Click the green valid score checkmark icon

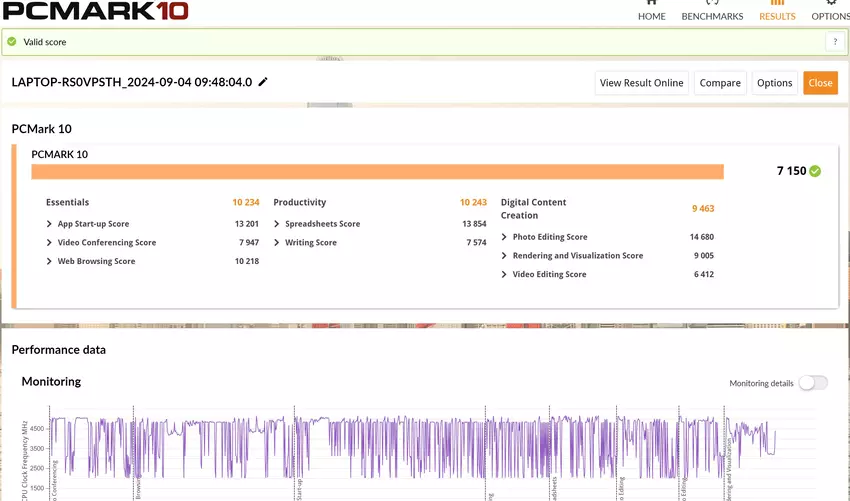pyautogui.click(x=12, y=42)
